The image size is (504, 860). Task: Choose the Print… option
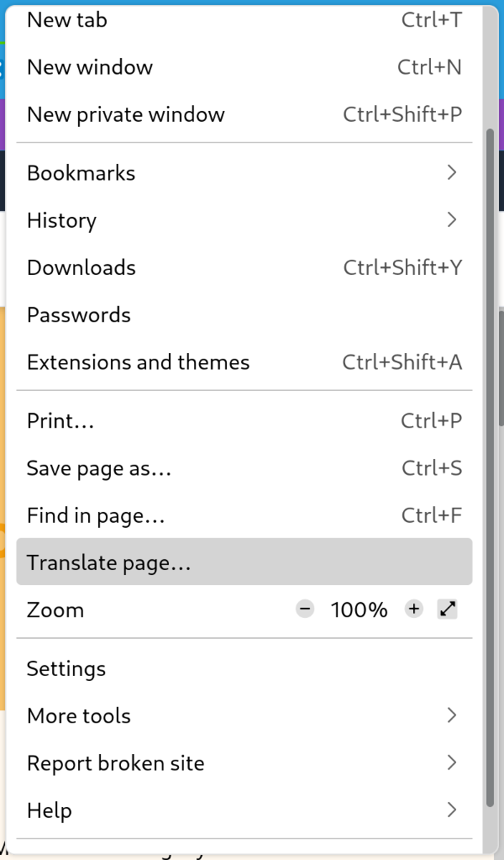tap(60, 420)
